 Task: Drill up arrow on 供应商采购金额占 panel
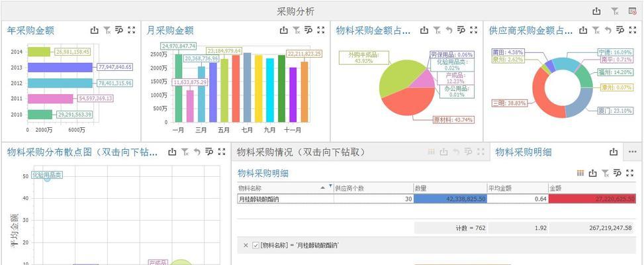[x=608, y=30]
